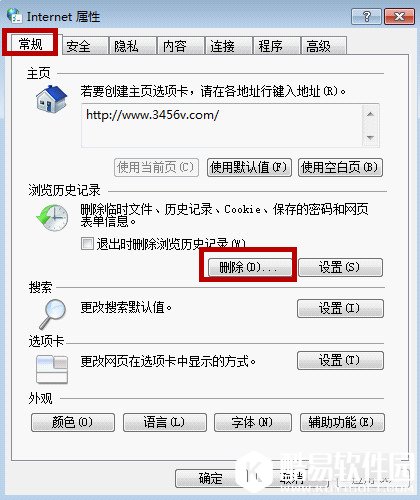Open the 字体(N) font settings
The image size is (420, 500).
(253, 422)
